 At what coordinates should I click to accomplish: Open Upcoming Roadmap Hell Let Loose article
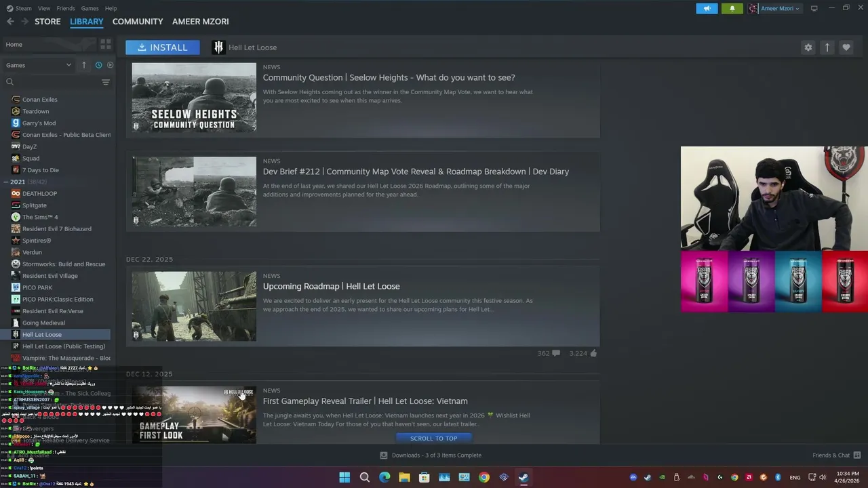(331, 286)
